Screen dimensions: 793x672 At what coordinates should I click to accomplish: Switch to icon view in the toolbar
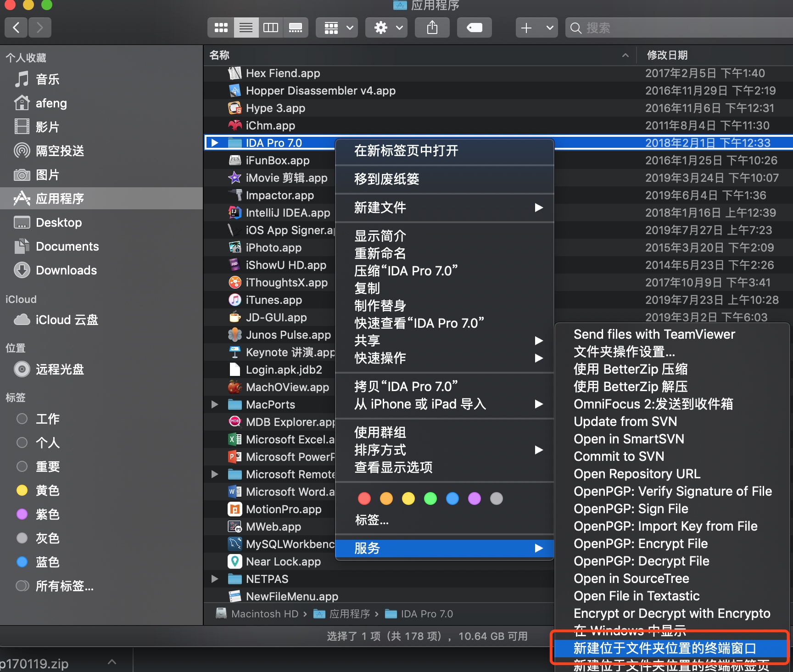221,28
